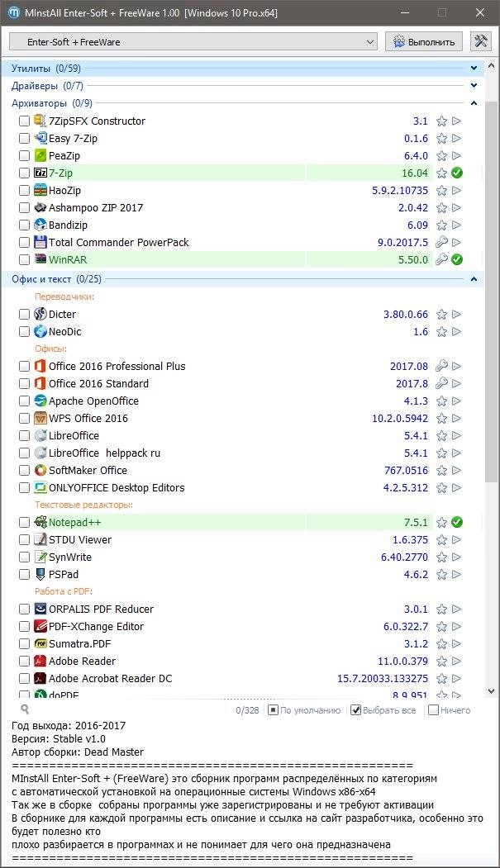500x868 pixels.
Task: Check the WinRAR checkbox
Action: coord(24,259)
